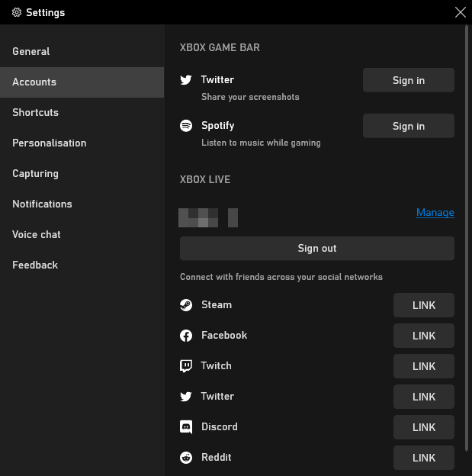Open the Capturing settings tab
The height and width of the screenshot is (476, 472).
82,174
